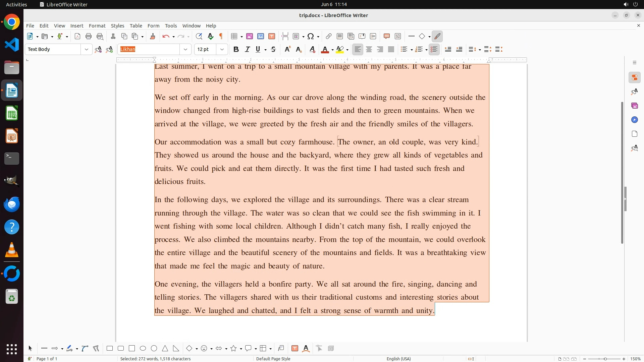The height and width of the screenshot is (362, 644).
Task: Click English (USA) language in status bar
Action: [398, 359]
